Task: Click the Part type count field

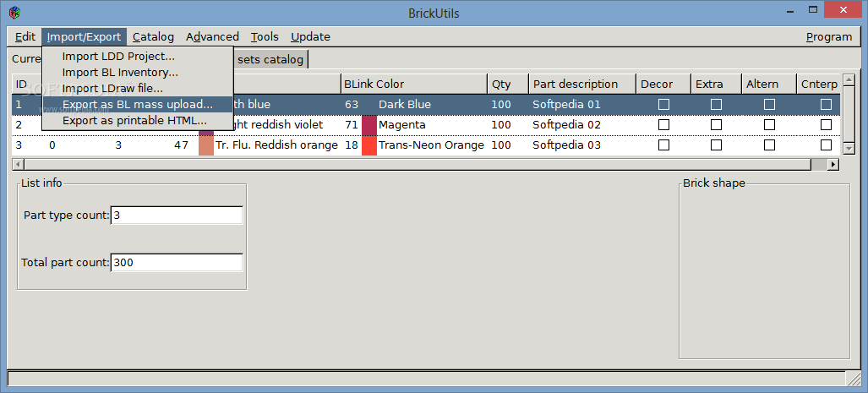Action: (x=177, y=216)
